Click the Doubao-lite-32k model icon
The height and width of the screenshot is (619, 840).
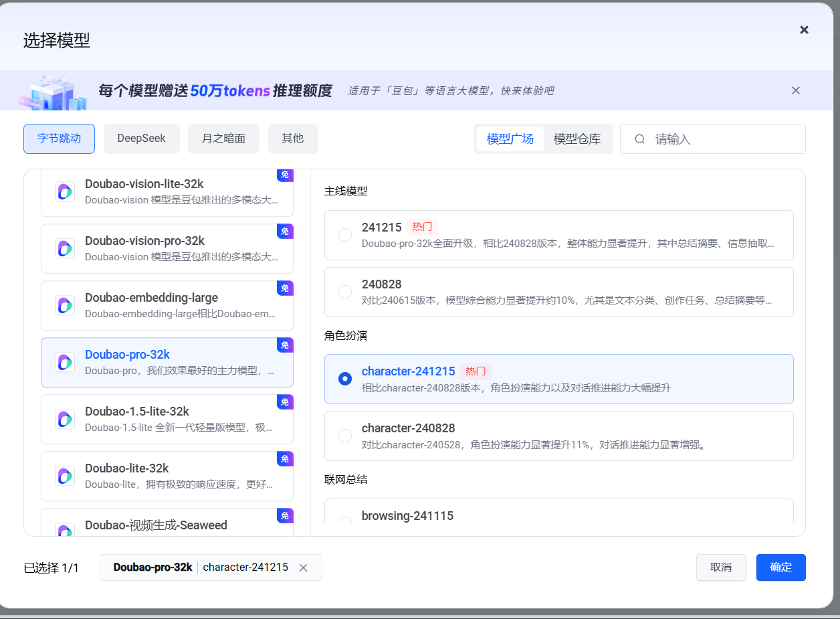click(65, 476)
